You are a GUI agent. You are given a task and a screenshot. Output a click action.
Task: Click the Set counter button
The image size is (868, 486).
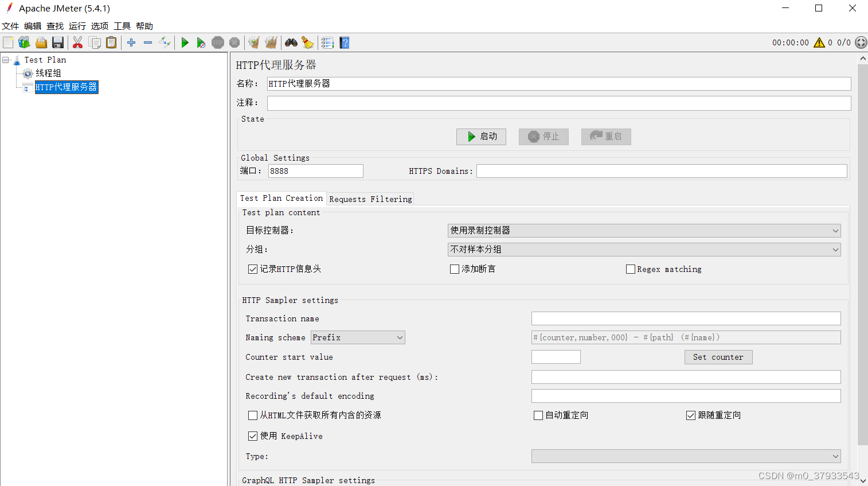point(718,357)
